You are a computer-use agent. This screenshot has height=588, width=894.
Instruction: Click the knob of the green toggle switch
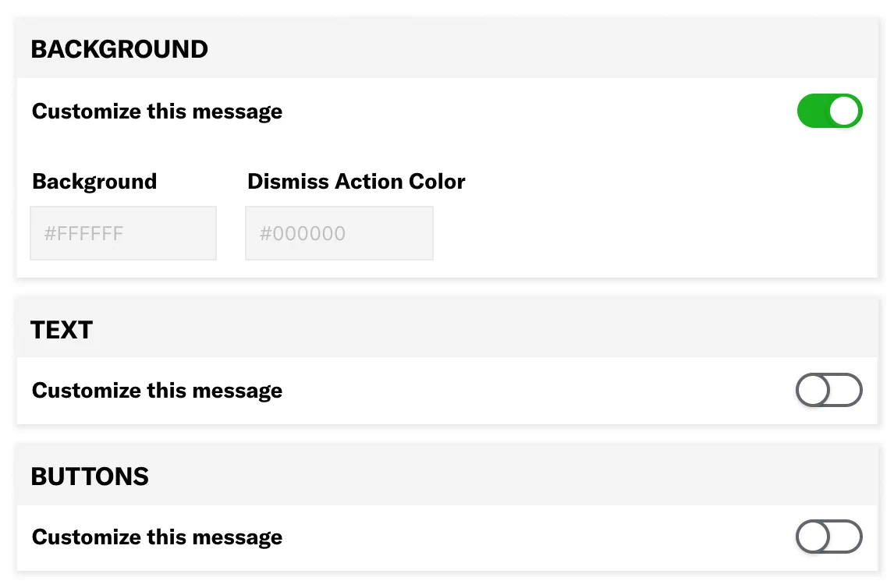point(844,111)
